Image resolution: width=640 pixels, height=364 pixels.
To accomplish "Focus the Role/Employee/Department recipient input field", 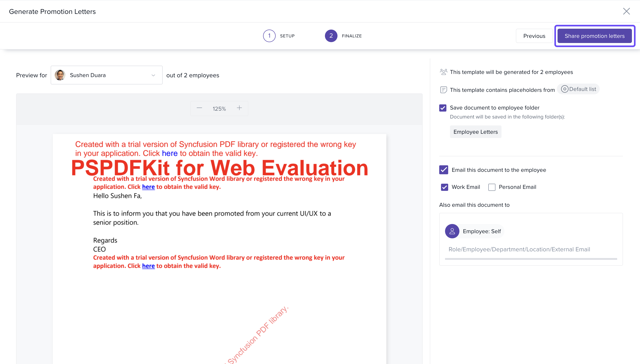I will (x=519, y=249).
